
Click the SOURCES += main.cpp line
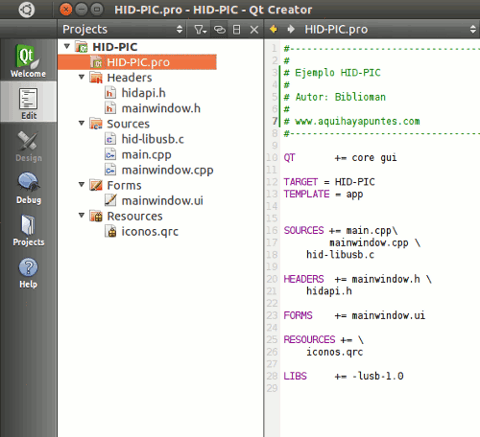pyautogui.click(x=341, y=230)
